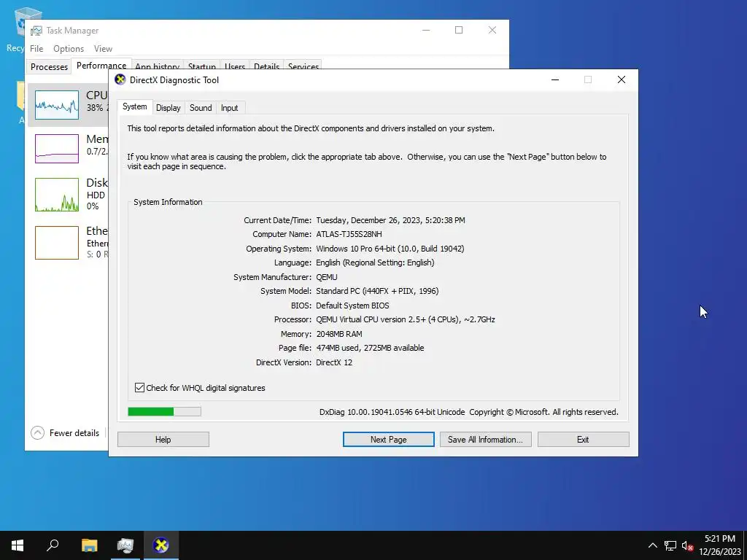Click muted volume tray icon

click(687, 545)
